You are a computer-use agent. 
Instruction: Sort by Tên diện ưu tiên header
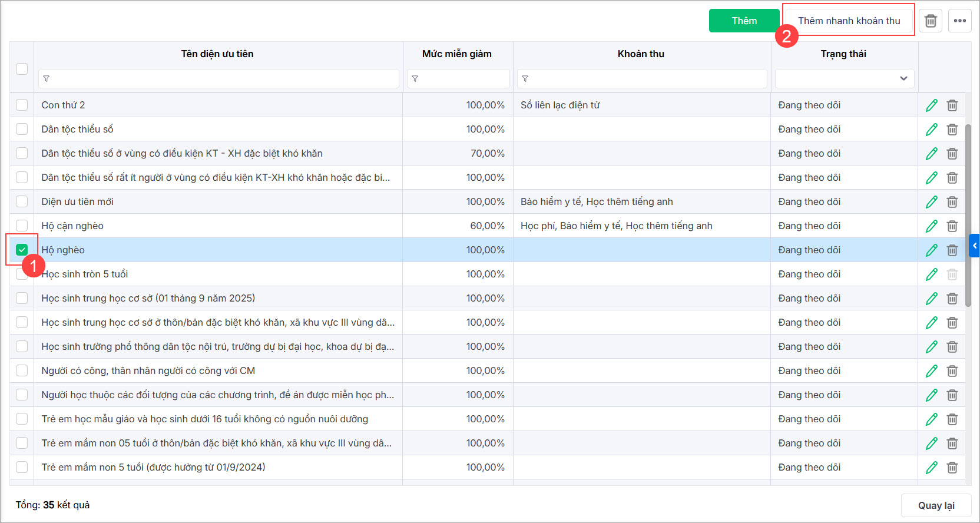tap(217, 54)
